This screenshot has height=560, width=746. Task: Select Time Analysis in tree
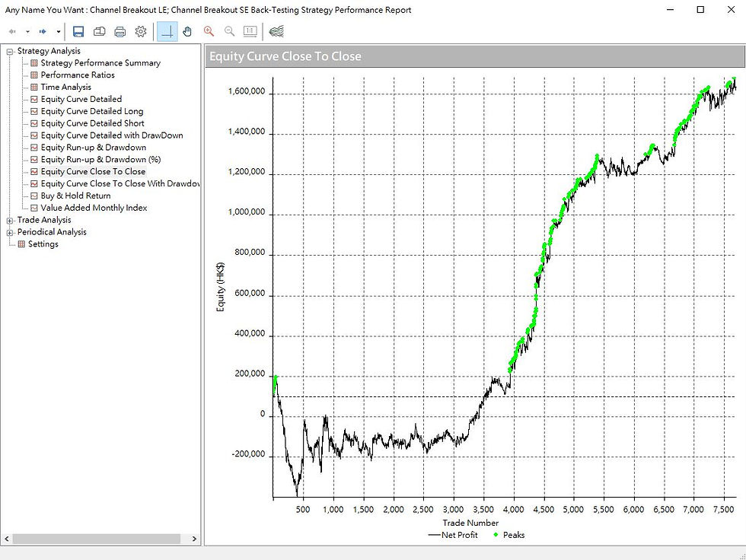[65, 87]
